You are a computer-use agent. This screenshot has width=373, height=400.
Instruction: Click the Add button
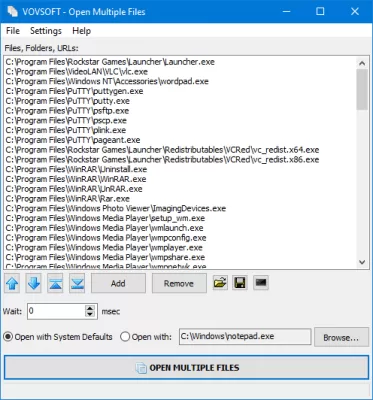[x=118, y=283]
